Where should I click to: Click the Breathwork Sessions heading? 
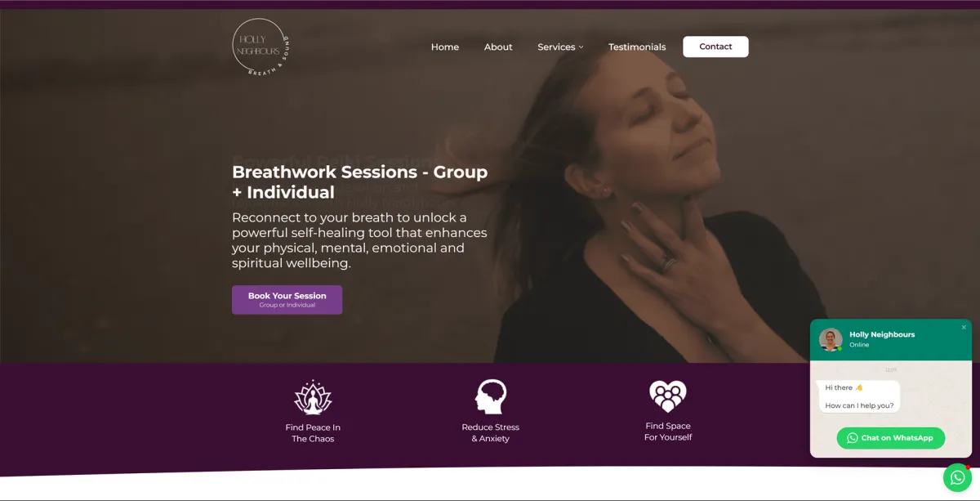[x=360, y=182]
